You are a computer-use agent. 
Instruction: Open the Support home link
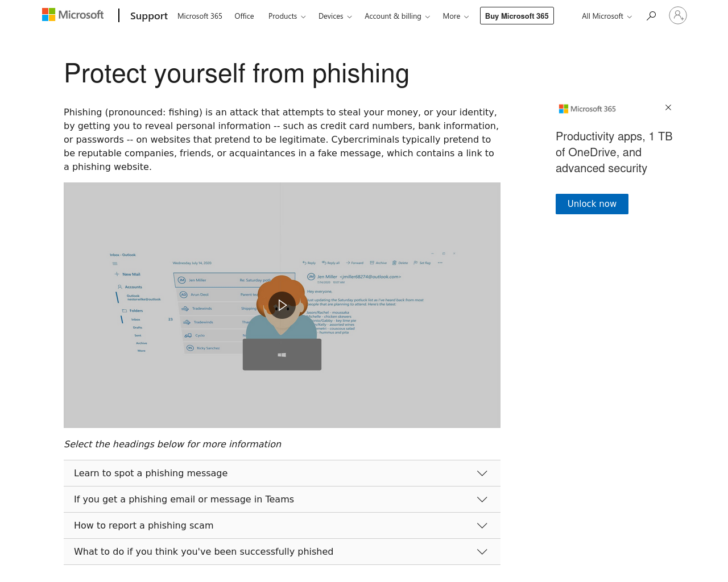pyautogui.click(x=149, y=16)
